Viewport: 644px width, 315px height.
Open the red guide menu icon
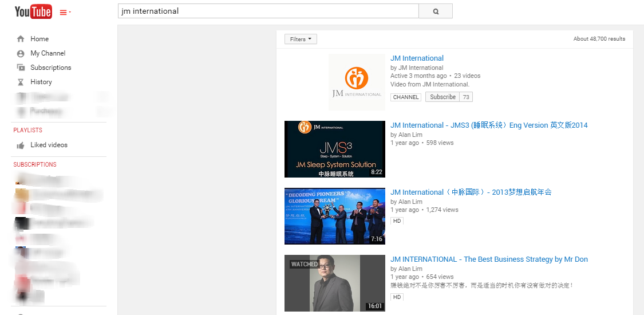point(65,13)
